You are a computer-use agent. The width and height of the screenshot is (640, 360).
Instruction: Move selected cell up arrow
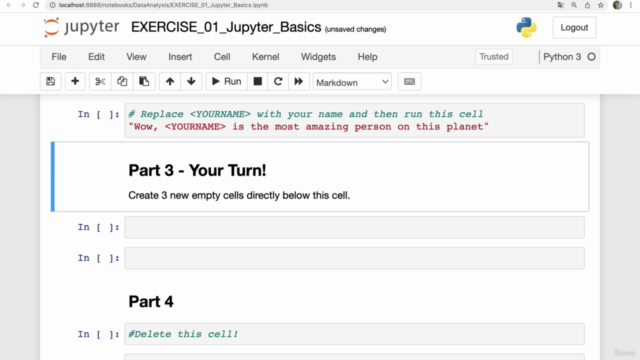point(170,82)
